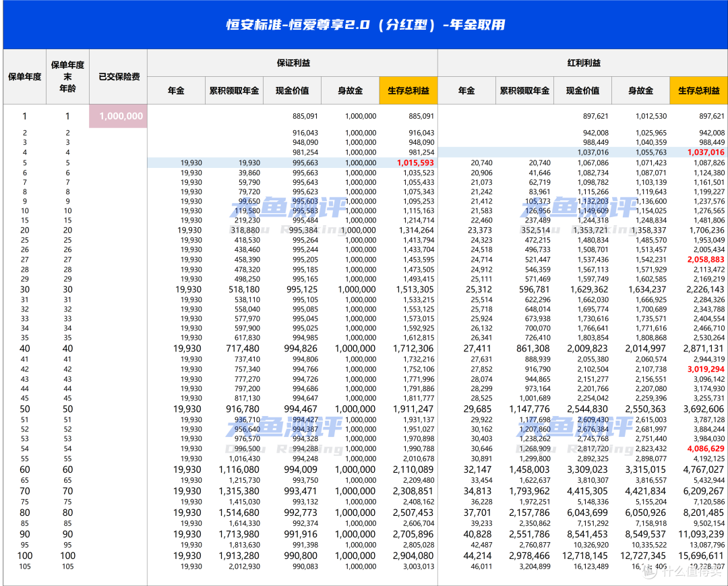Select the 1,012,530 death benefit cell
This screenshot has width=728, height=586.
point(651,116)
